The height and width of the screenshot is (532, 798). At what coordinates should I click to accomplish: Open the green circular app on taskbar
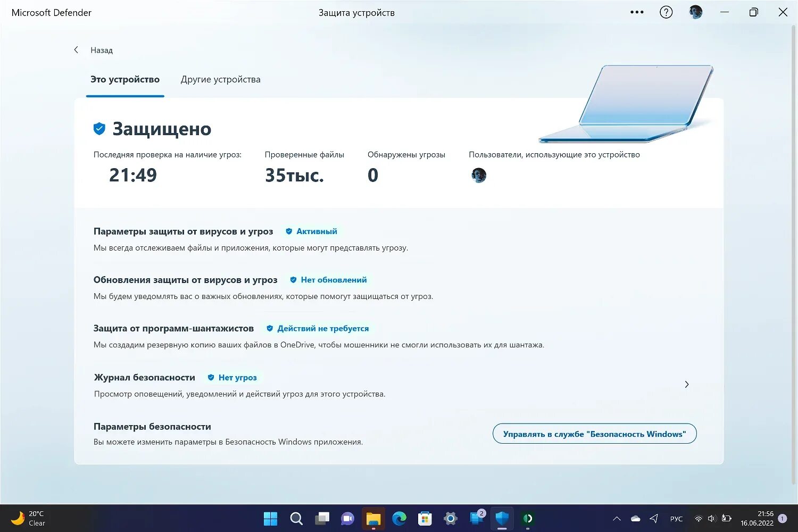click(528, 519)
